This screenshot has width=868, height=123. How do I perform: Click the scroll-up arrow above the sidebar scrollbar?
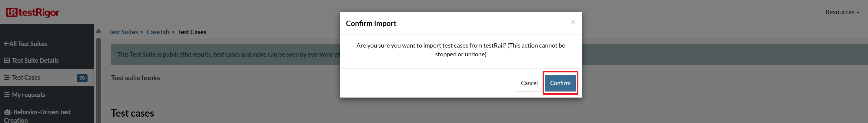click(98, 31)
